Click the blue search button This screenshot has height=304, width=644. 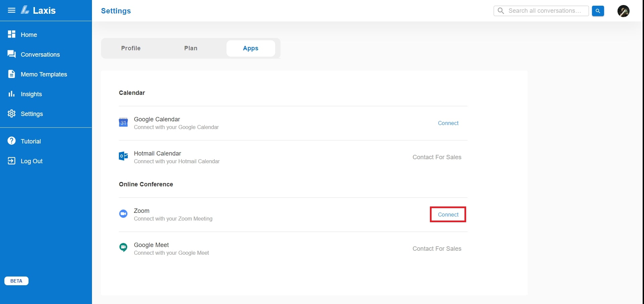click(x=598, y=11)
